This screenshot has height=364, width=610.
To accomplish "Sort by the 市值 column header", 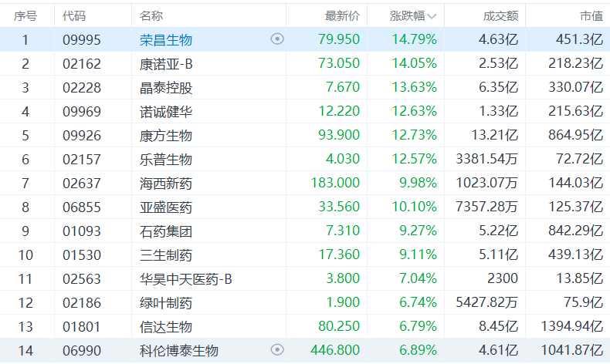I will point(591,16).
